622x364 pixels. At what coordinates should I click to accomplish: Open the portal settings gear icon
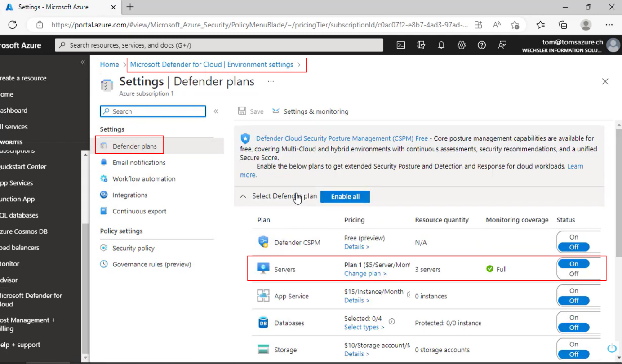tap(462, 45)
